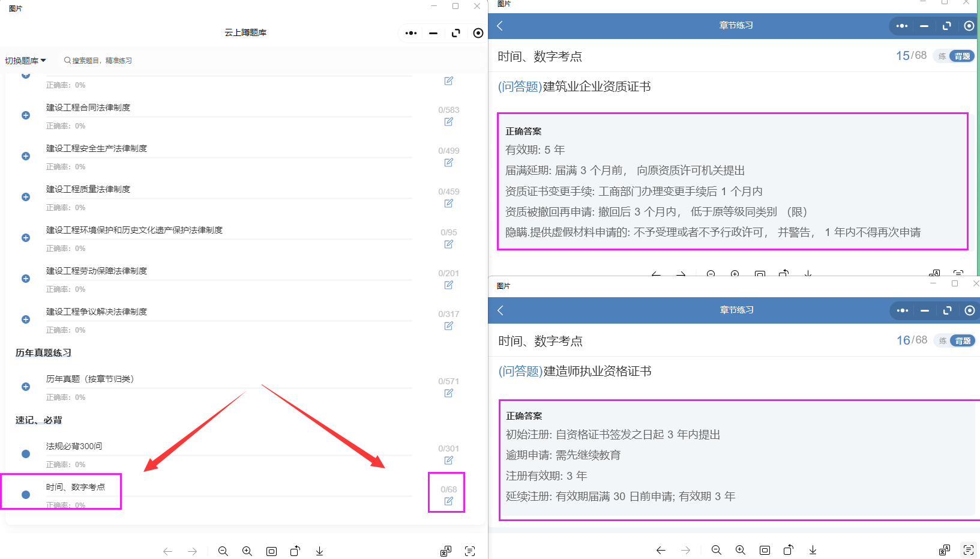Image resolution: width=980 pixels, height=559 pixels.
Task: Click previous image arrow in bottom-right viewer
Action: pos(661,550)
